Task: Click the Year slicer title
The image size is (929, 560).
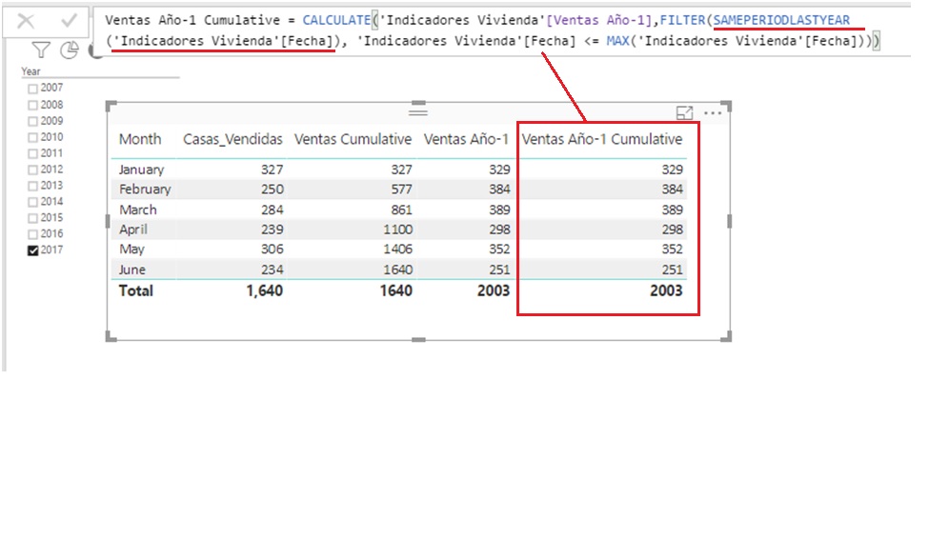Action: [30, 71]
